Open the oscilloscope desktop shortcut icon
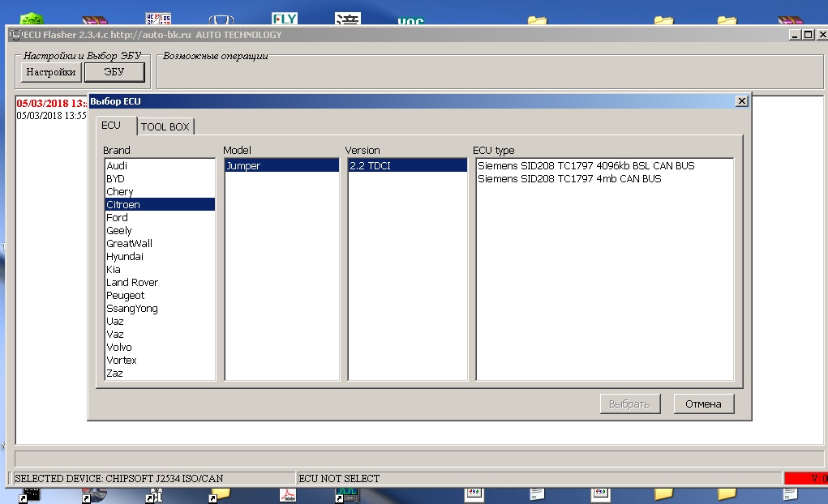The width and height of the screenshot is (828, 504). pyautogui.click(x=347, y=495)
